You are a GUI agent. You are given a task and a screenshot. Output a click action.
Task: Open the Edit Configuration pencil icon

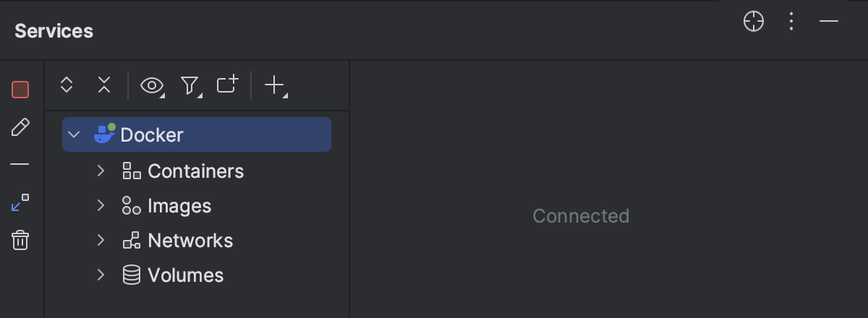[20, 128]
